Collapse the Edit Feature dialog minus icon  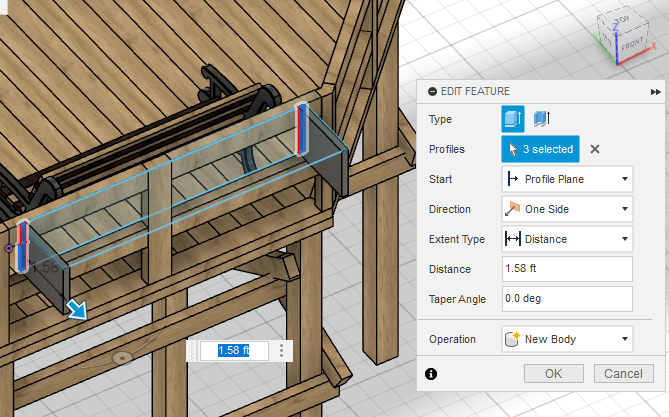pos(432,91)
